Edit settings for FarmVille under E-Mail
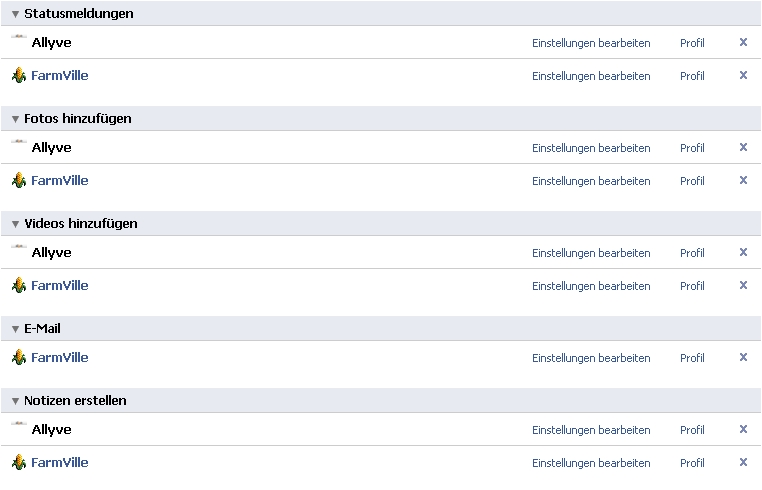This screenshot has width=762, height=490. 591,358
